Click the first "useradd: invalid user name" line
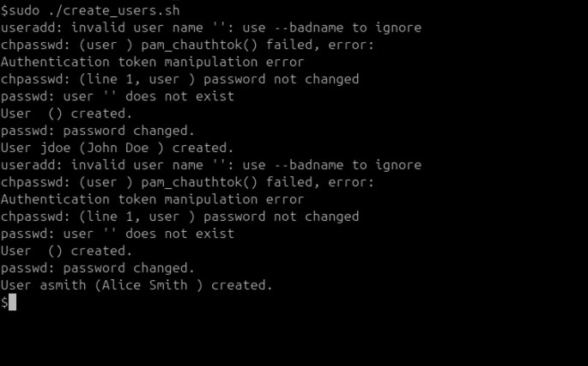Image resolution: width=588 pixels, height=366 pixels. [x=211, y=27]
